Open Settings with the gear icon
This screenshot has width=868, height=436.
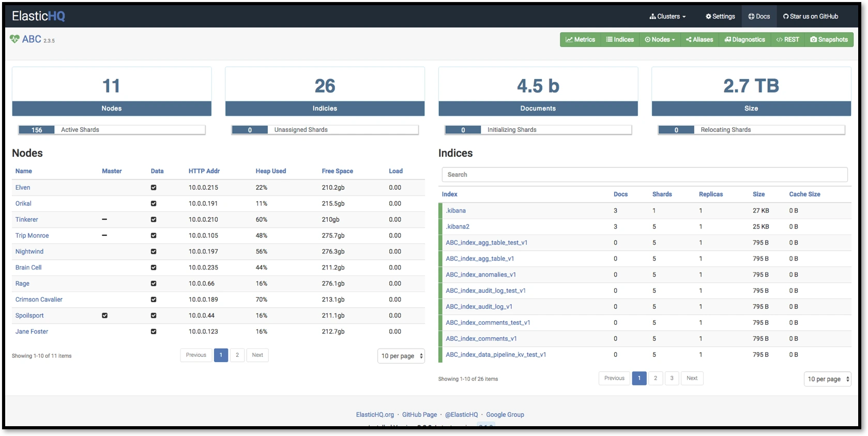720,17
